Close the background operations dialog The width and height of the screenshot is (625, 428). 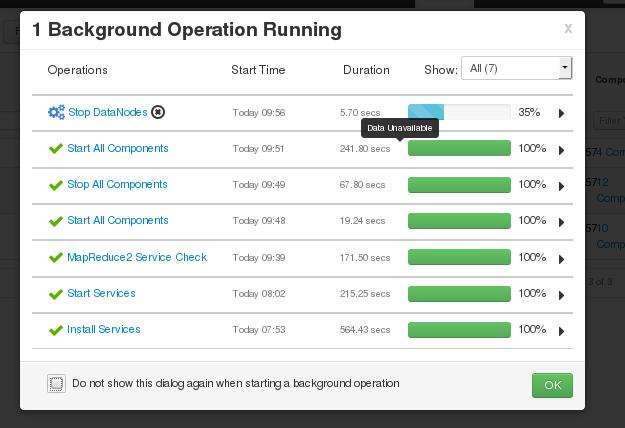click(568, 28)
